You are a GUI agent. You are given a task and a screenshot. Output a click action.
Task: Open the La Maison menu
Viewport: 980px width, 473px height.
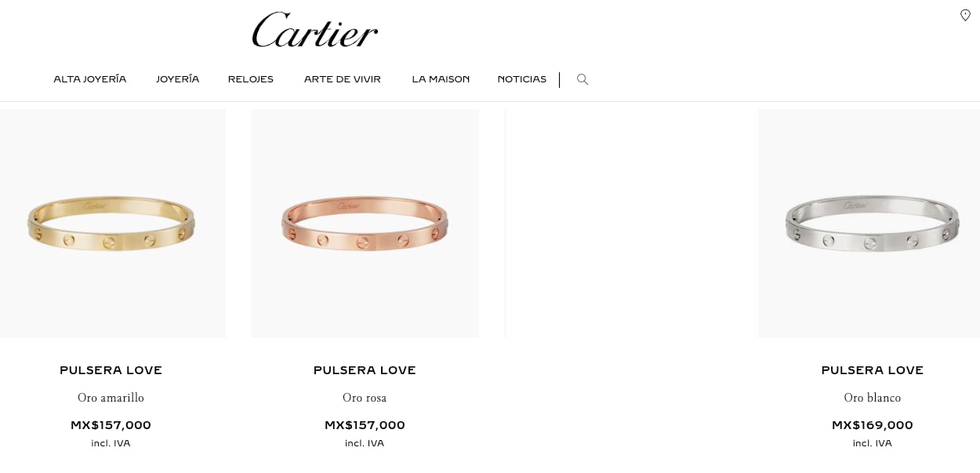[441, 79]
